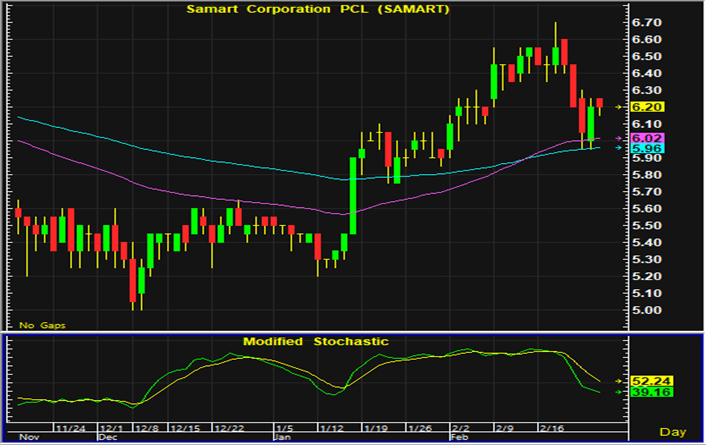This screenshot has height=445, width=706.
Task: Select the yellow 6.20 last price tag
Action: (650, 106)
